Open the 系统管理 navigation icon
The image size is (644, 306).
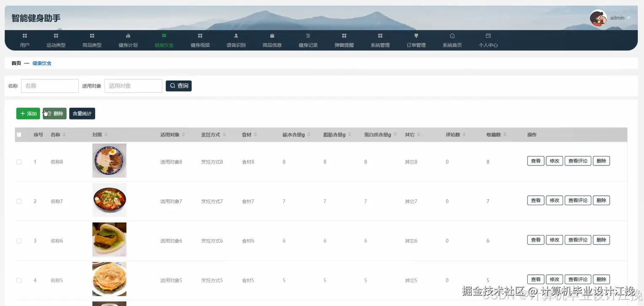pos(380,36)
